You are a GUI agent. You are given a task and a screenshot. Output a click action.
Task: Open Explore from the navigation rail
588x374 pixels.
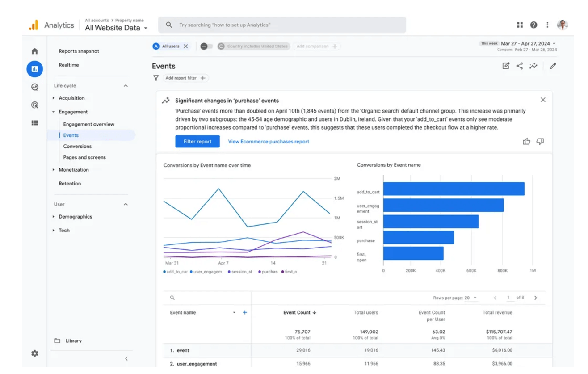[x=34, y=87]
